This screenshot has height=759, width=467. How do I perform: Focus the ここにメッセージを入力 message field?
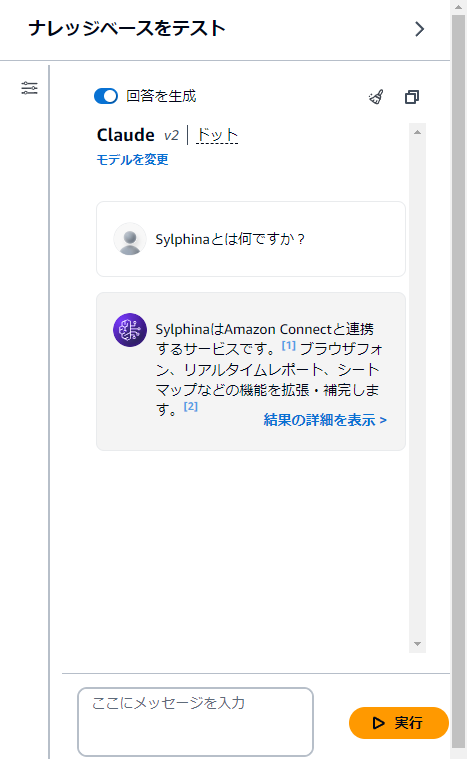pyautogui.click(x=196, y=721)
